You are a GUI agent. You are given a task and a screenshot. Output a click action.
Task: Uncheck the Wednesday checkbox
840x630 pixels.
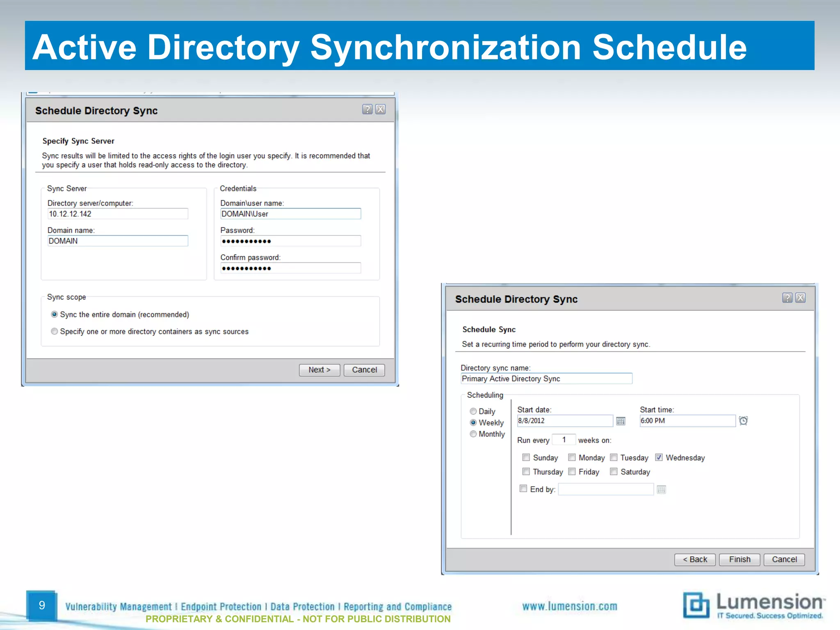pos(659,457)
